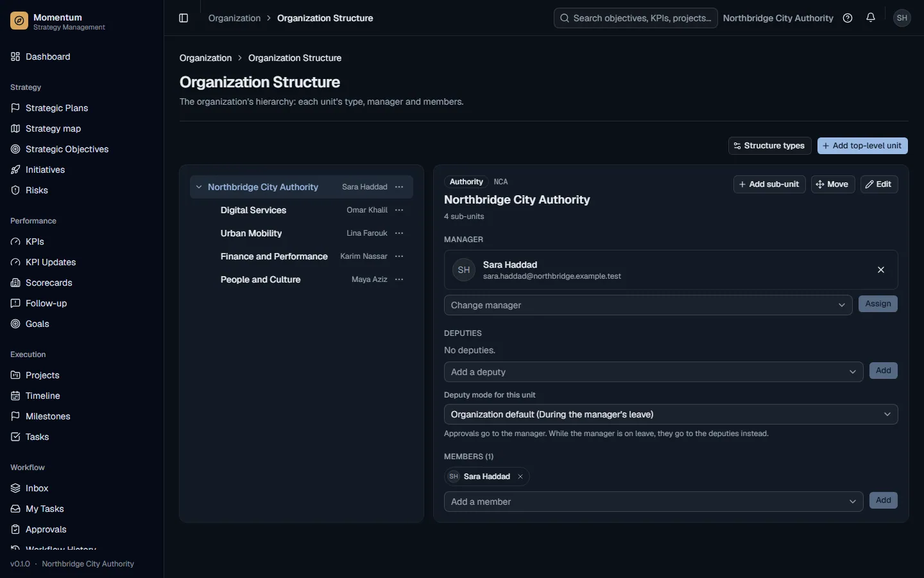Open Strategic Objectives in sidebar

pos(81,149)
